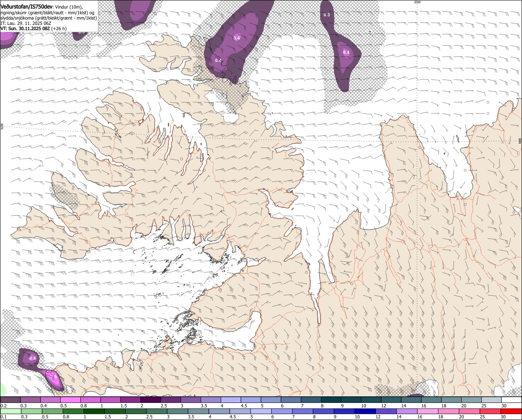The width and height of the screenshot is (522, 420).
Task: Click the Veðurstofan/IS750dev title text
Action: (27, 6)
